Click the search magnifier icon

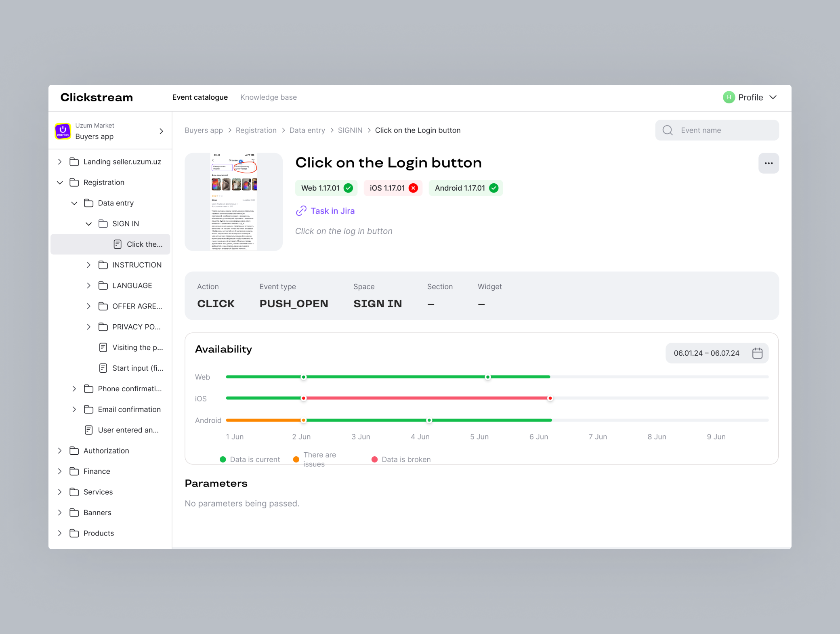click(x=668, y=130)
